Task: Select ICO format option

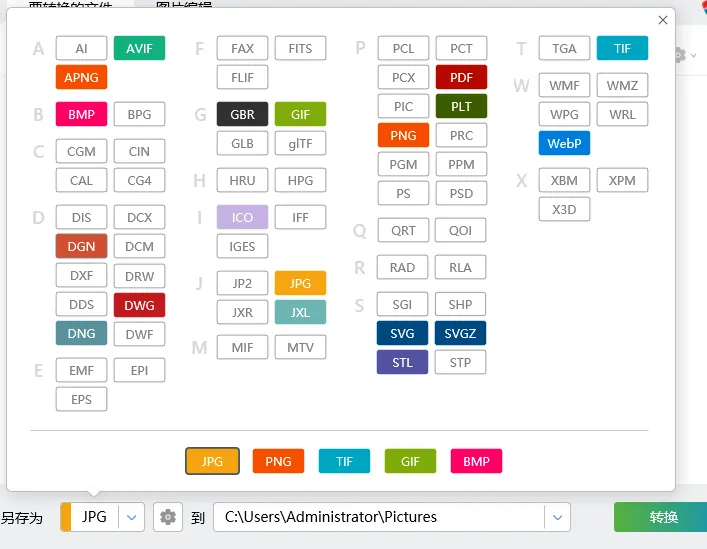Action: coord(242,217)
